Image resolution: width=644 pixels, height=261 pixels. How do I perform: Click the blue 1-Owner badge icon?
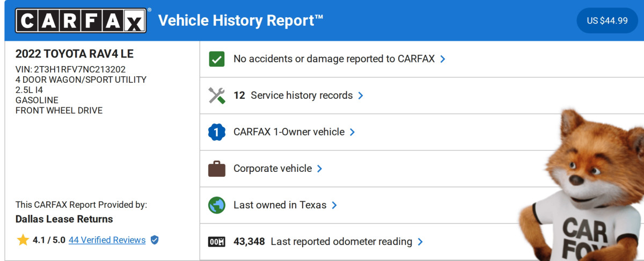click(x=216, y=132)
